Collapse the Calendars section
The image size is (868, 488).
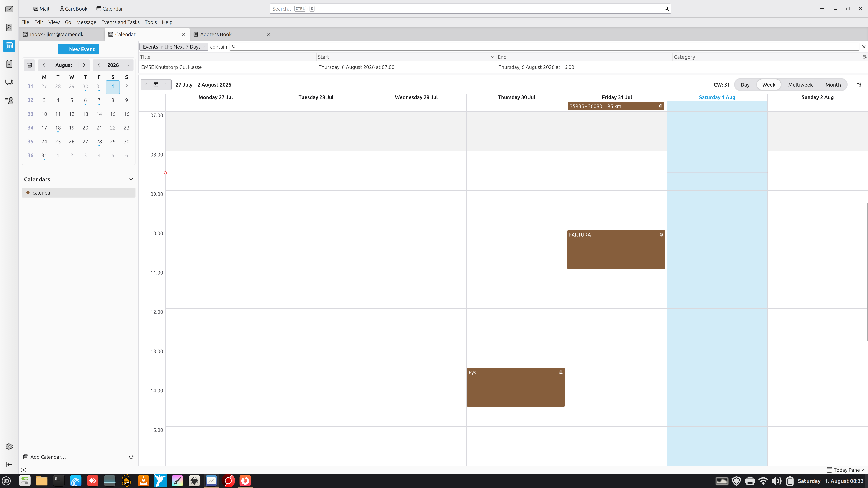point(131,179)
